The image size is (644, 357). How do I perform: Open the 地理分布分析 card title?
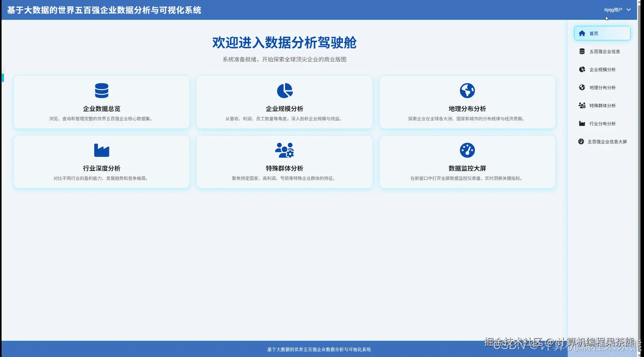pos(467,109)
